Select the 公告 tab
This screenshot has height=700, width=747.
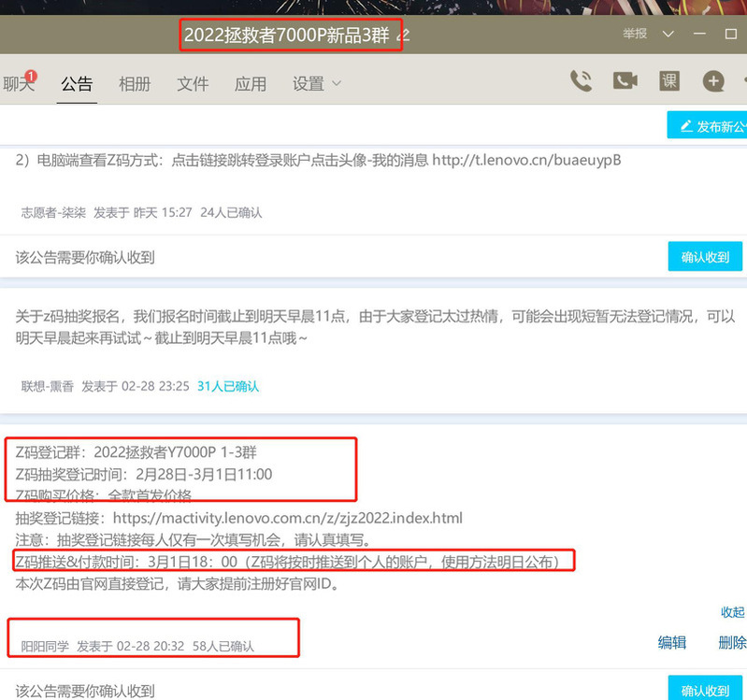pyautogui.click(x=77, y=84)
